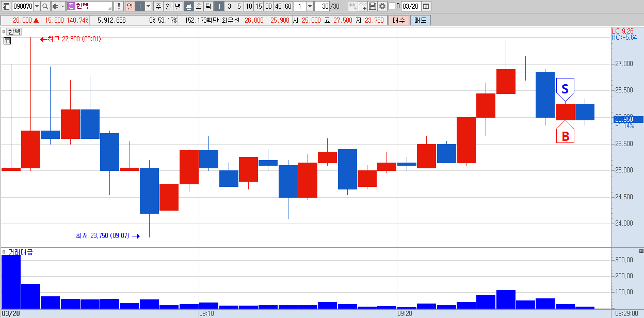Image resolution: width=644 pixels, height=318 pixels.
Task: Open the calendar date picker icon
Action: coord(426,6)
